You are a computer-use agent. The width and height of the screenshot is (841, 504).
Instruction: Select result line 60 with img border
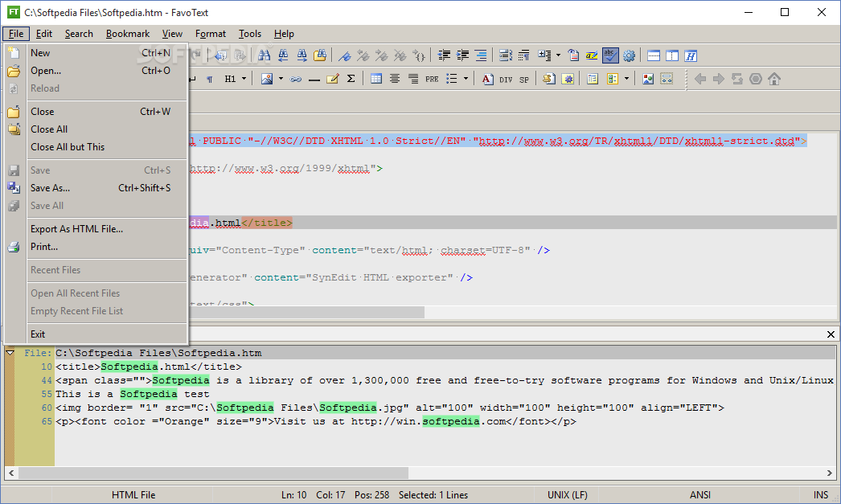click(x=389, y=408)
